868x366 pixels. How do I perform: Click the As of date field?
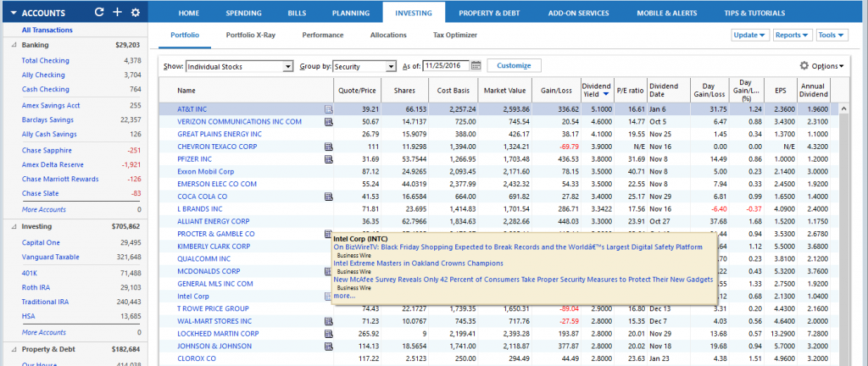pyautogui.click(x=446, y=66)
